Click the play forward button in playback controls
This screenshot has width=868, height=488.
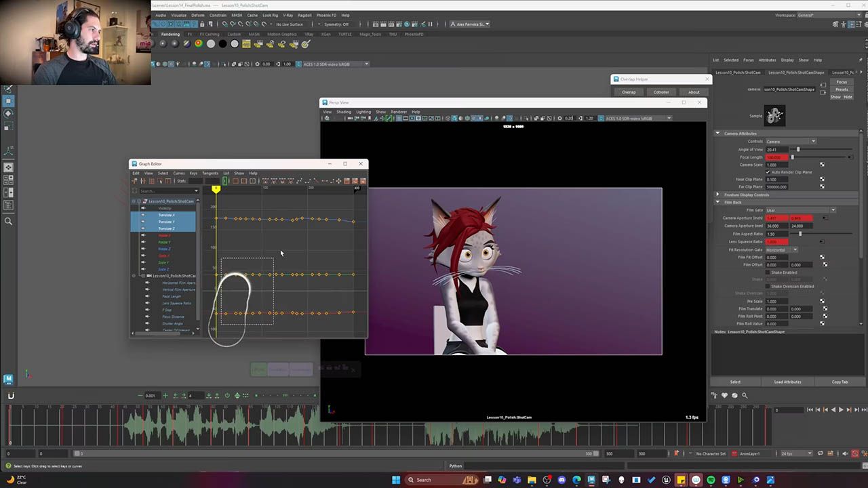coord(842,409)
